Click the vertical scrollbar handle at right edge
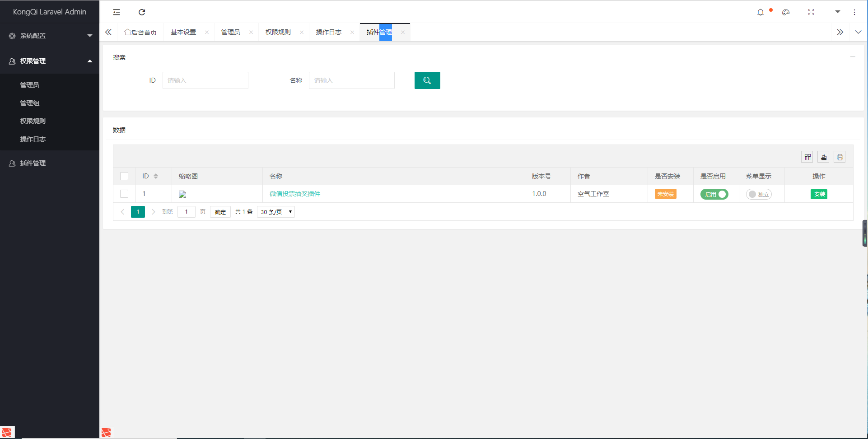This screenshot has height=439, width=868. pos(865,233)
